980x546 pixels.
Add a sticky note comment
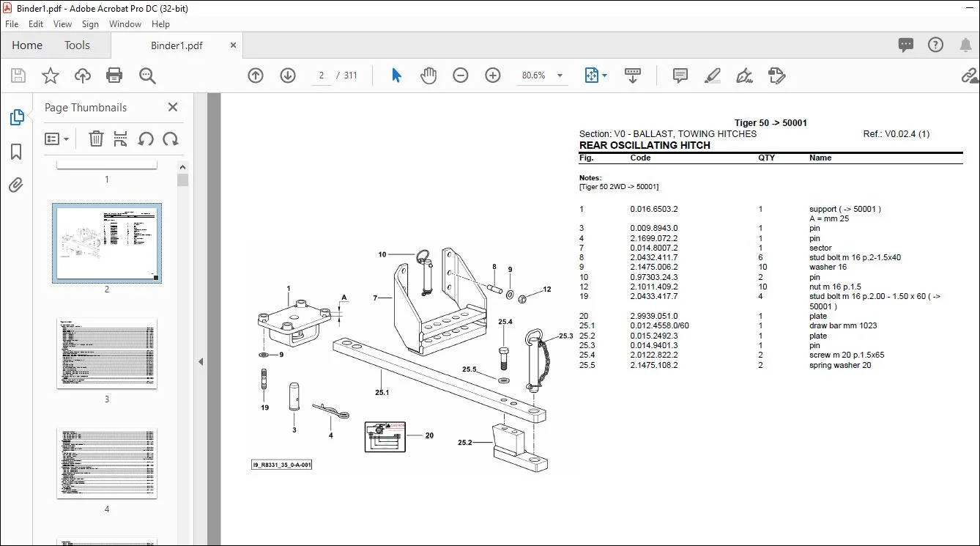click(x=680, y=75)
